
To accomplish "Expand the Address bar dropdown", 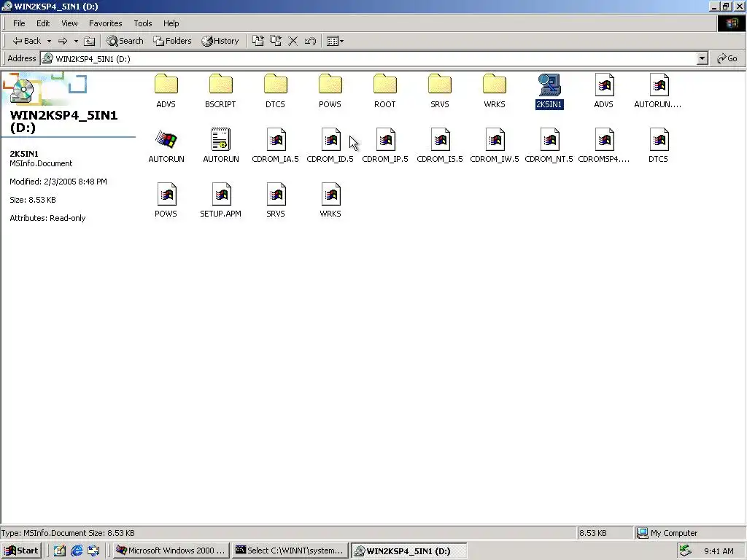I will click(702, 58).
